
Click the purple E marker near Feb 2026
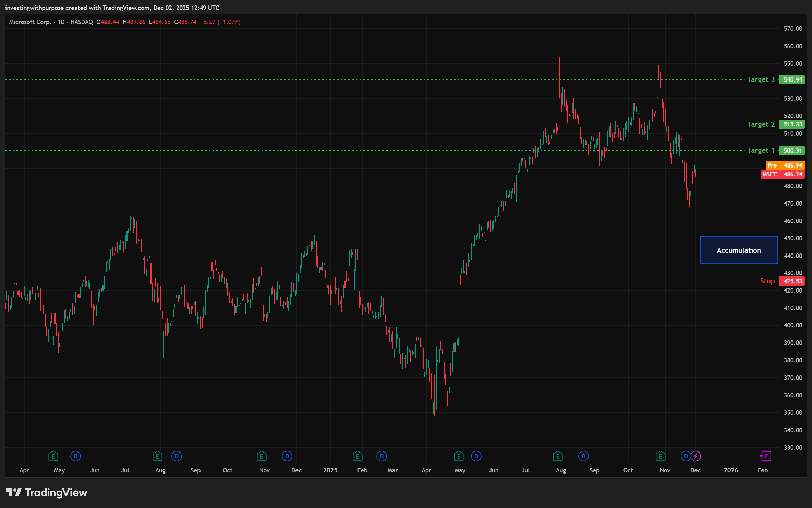click(x=766, y=456)
